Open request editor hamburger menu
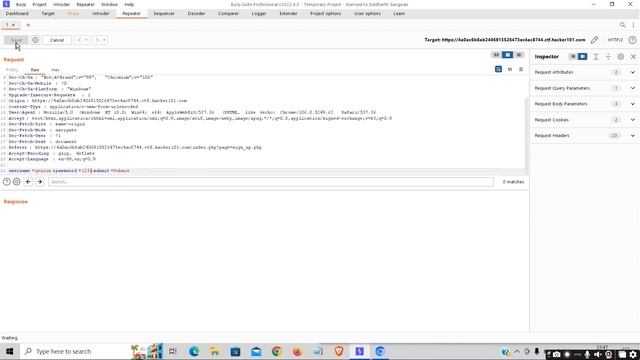 521,69
